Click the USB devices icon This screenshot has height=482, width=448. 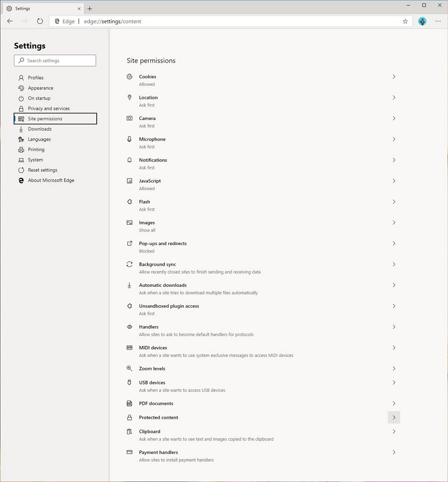click(x=129, y=382)
